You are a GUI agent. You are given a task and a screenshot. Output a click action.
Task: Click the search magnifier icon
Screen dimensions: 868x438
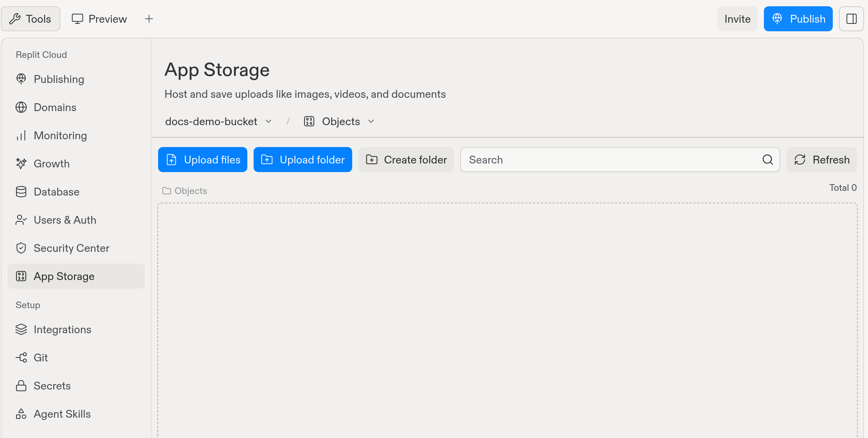click(x=767, y=160)
